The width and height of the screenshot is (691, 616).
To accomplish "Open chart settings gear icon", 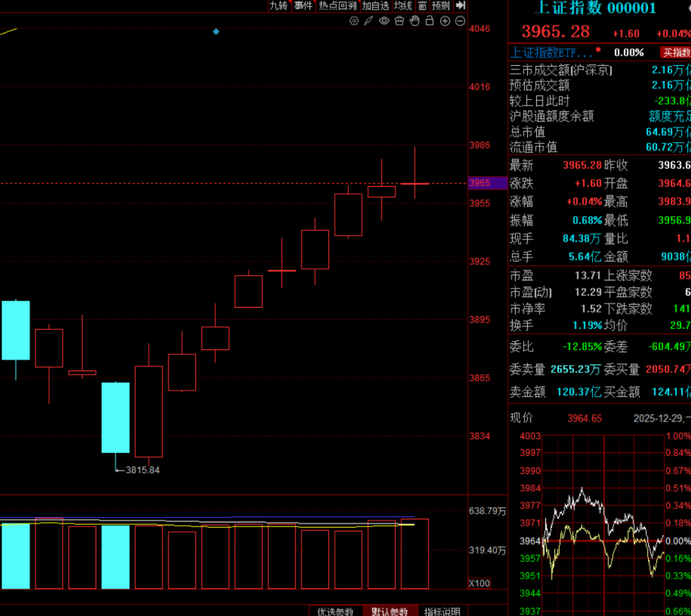I will tap(354, 21).
